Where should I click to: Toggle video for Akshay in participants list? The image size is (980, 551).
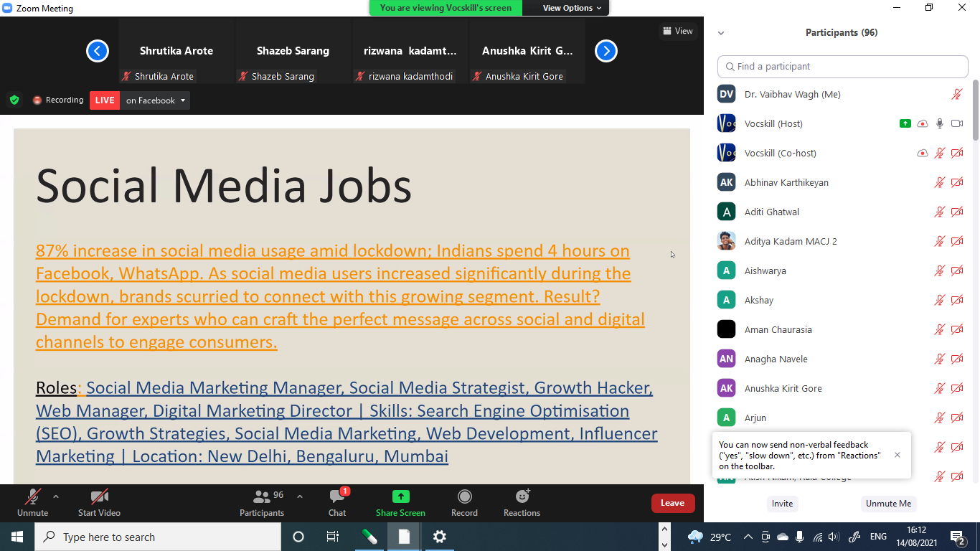click(x=957, y=301)
